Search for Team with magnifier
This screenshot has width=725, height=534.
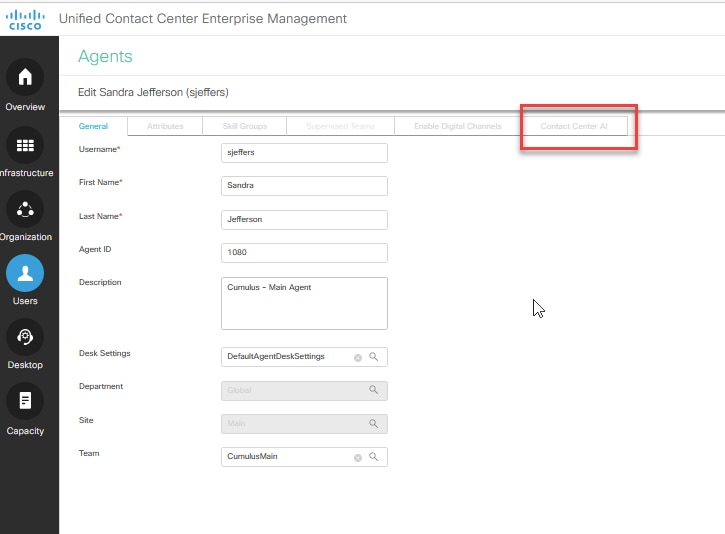coord(373,457)
